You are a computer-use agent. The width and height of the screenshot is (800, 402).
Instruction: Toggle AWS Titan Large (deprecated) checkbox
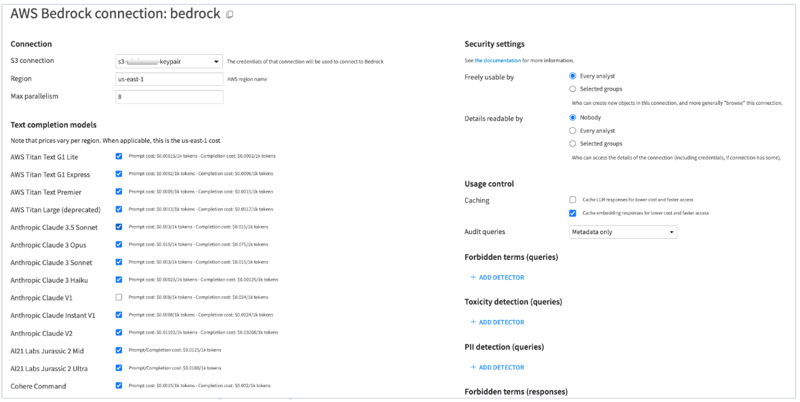pos(119,209)
